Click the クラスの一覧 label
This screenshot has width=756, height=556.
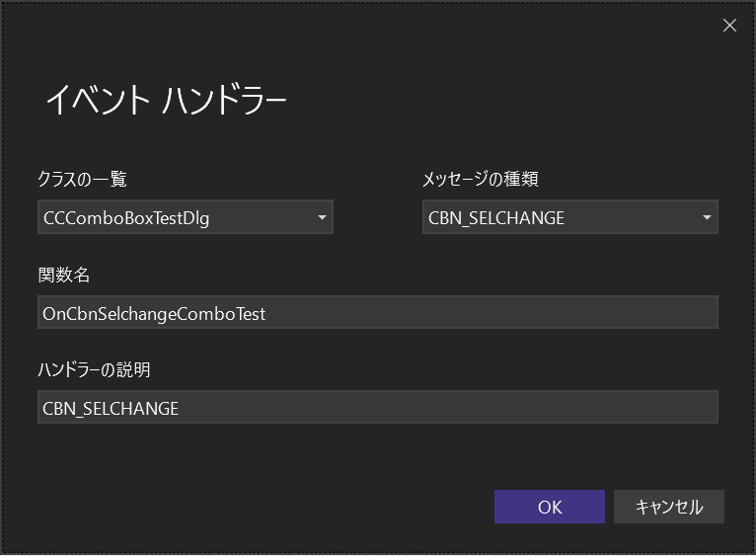tap(82, 179)
